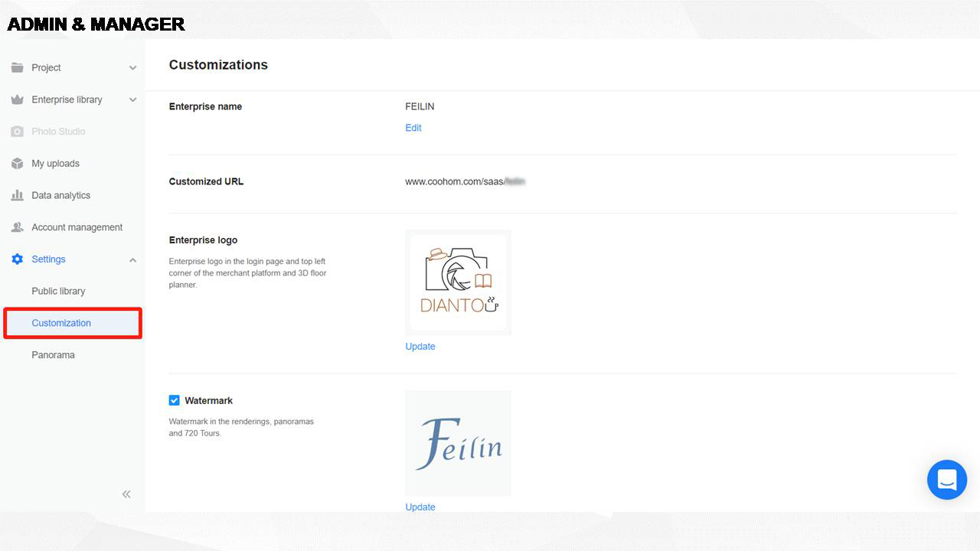This screenshot has width=980, height=551.
Task: Click the My uploads box icon
Action: coord(17,164)
